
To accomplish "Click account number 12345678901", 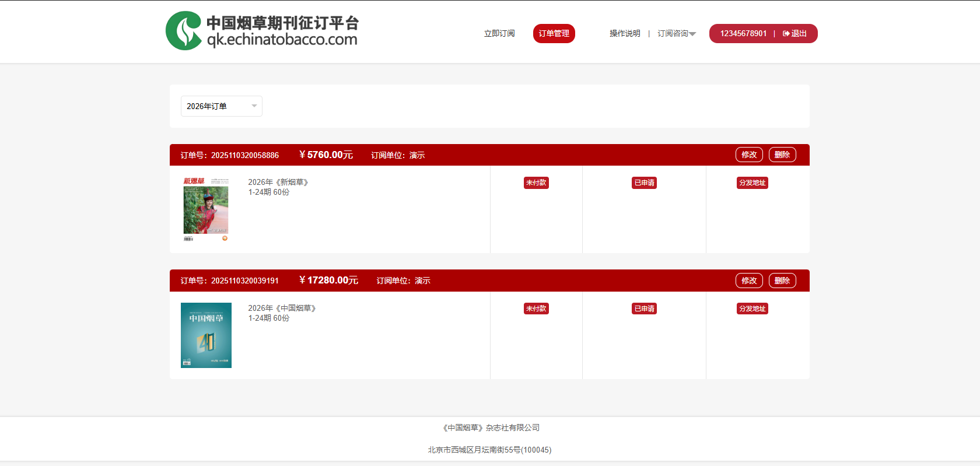I will (743, 34).
